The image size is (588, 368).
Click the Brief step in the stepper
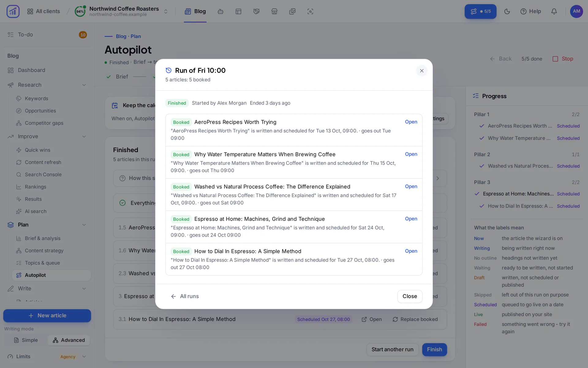click(x=118, y=77)
